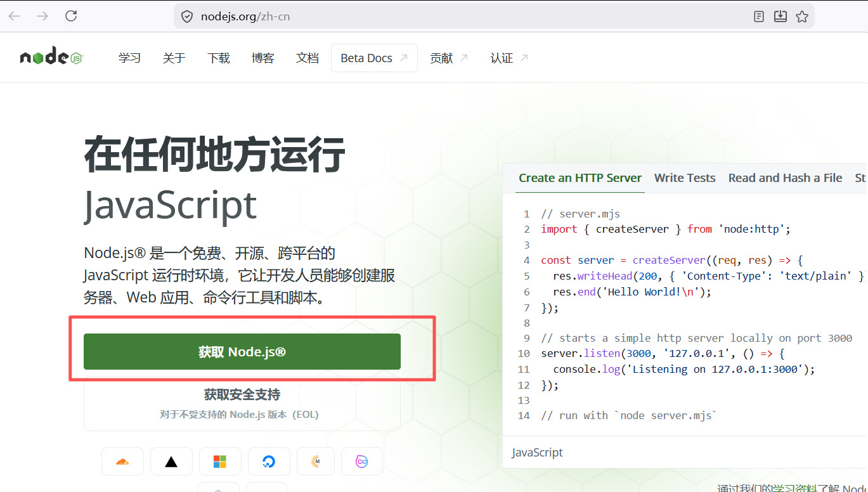The width and height of the screenshot is (868, 492).
Task: Open site security info shield icon
Action: [x=187, y=16]
